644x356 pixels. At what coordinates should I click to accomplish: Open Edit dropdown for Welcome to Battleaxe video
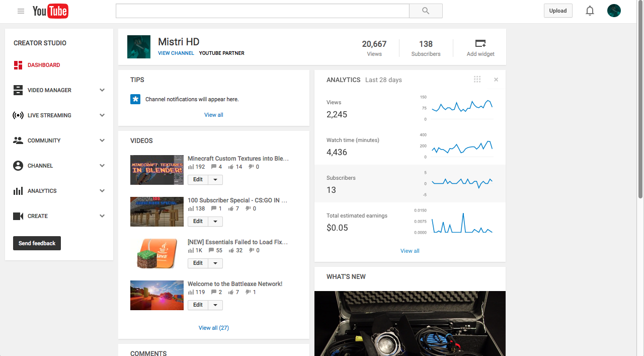[x=215, y=305]
